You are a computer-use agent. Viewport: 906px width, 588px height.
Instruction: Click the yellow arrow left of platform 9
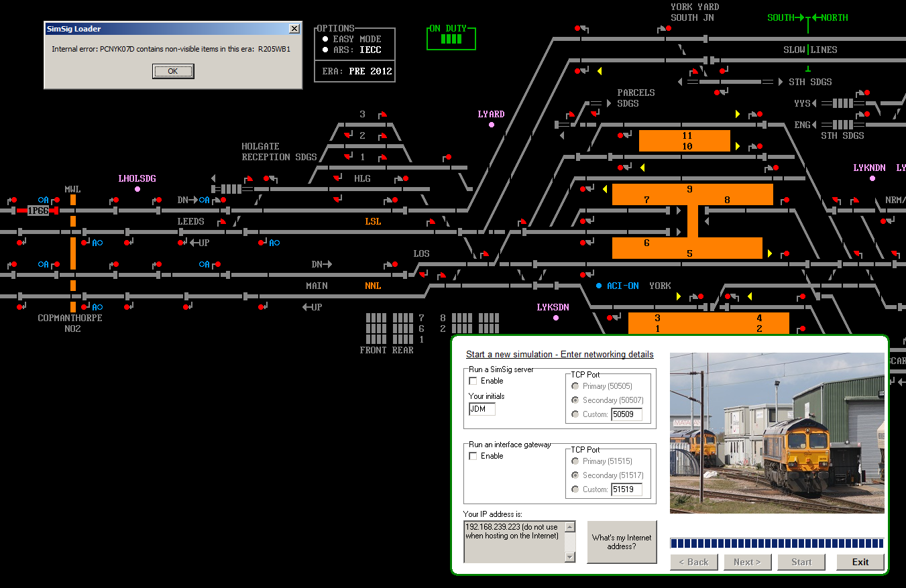604,189
